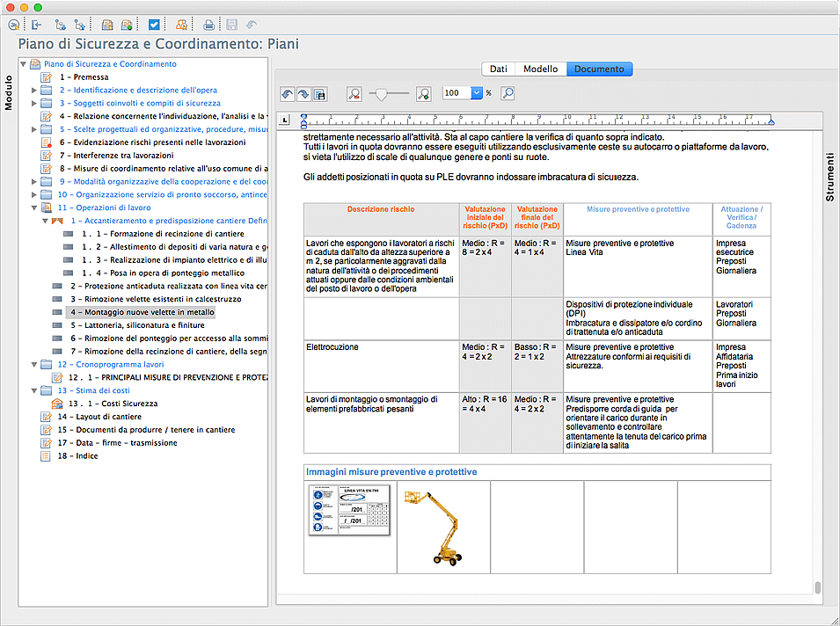The height and width of the screenshot is (626, 840).
Task: Click the exit arrow icon in main toolbar
Action: 36,25
